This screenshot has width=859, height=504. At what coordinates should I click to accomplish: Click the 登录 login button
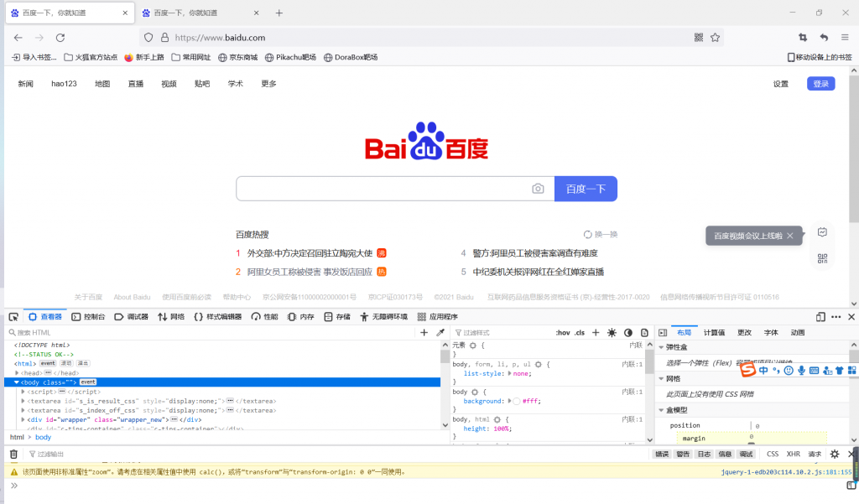click(820, 84)
